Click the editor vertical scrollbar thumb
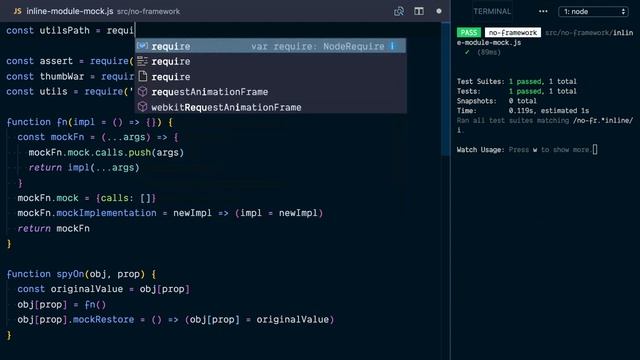The width and height of the screenshot is (640, 360). pyautogui.click(x=446, y=89)
